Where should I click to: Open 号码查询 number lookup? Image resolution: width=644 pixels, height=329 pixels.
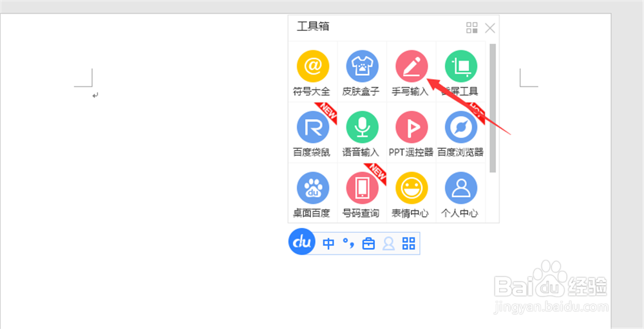pos(362,188)
